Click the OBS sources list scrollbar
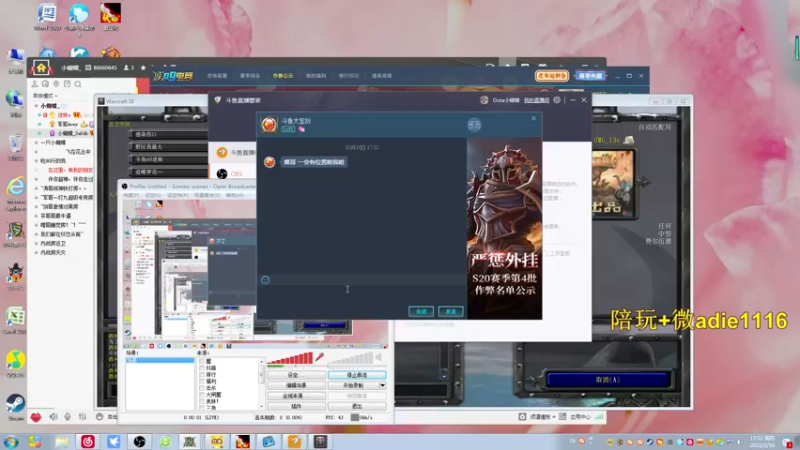 [x=262, y=383]
